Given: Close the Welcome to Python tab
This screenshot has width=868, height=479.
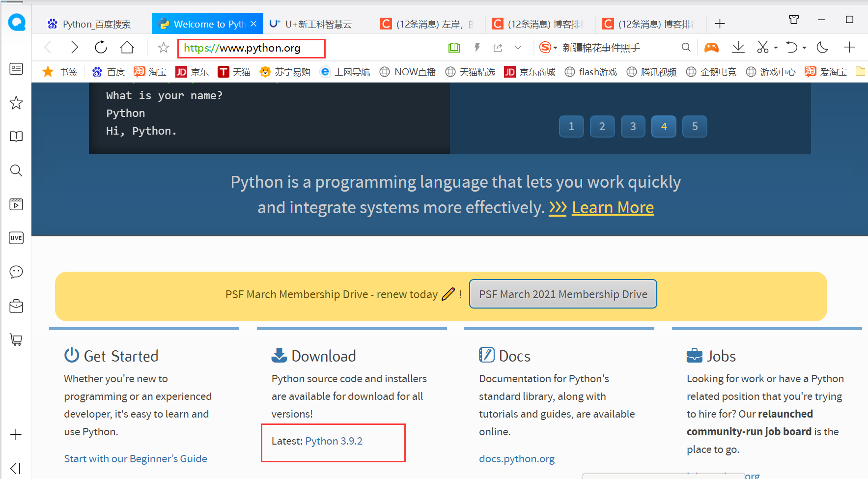Looking at the screenshot, I should (253, 24).
